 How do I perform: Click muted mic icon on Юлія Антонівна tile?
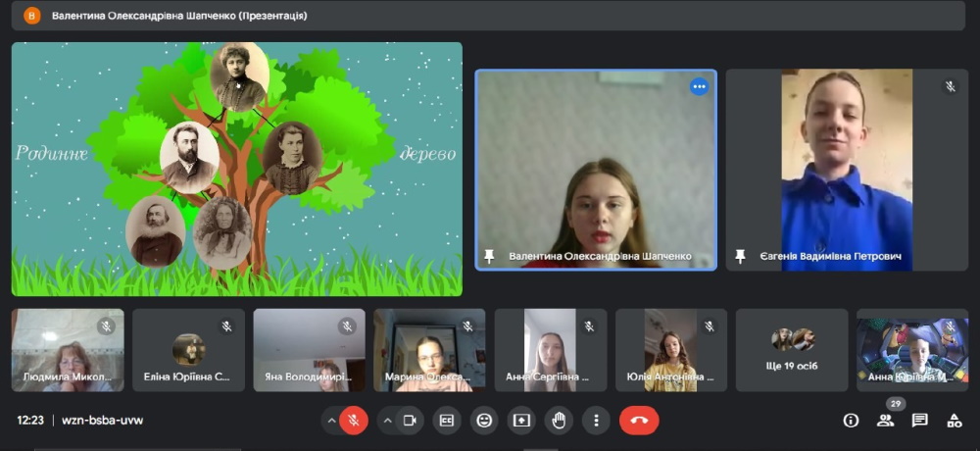tap(710, 326)
